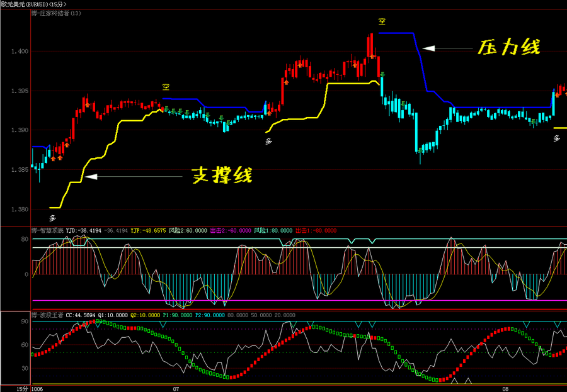Click the P1:90.0000 parameter label
The width and height of the screenshot is (567, 392).
pos(178,315)
